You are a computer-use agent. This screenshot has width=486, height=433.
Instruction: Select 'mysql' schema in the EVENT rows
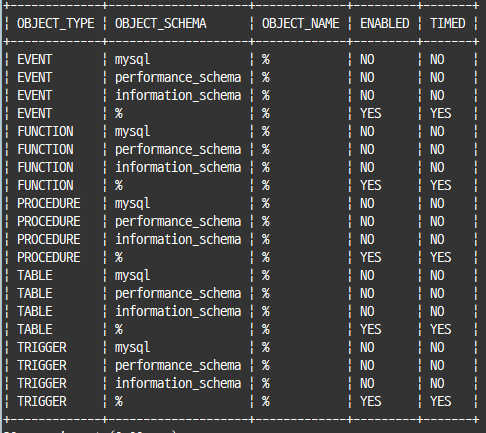[132, 60]
